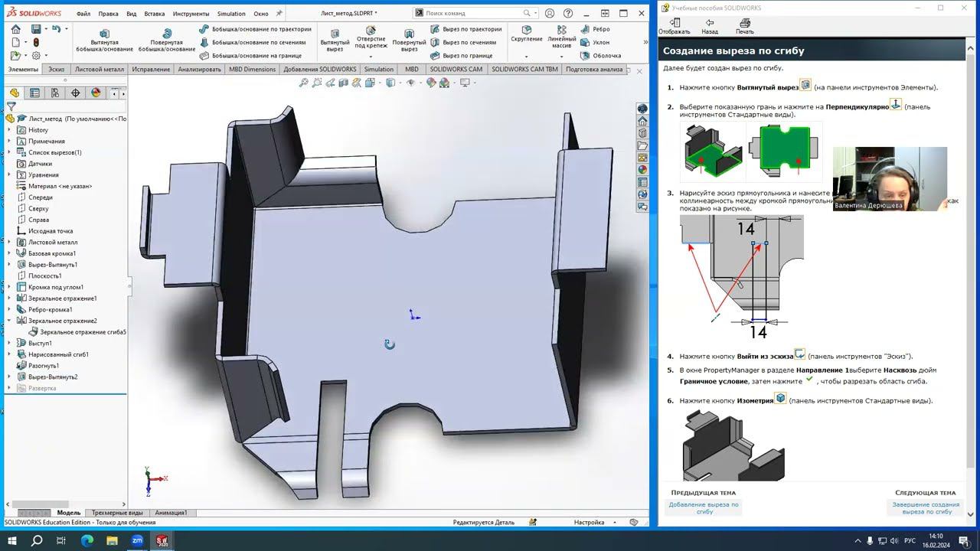The height and width of the screenshot is (551, 980).
Task: Select the Revolved Boss/Base tool (Повернутая бобышка/основание)
Action: (x=167, y=41)
